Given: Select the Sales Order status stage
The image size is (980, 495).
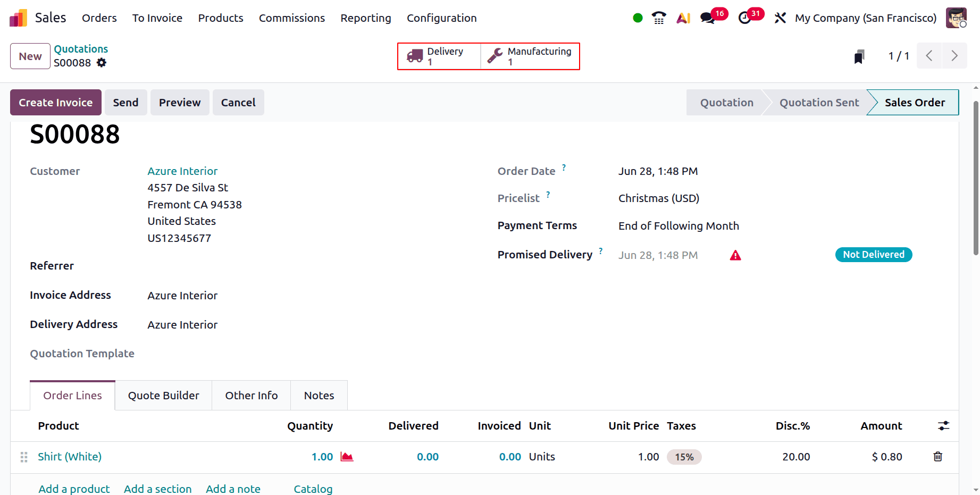Looking at the screenshot, I should pyautogui.click(x=915, y=103).
